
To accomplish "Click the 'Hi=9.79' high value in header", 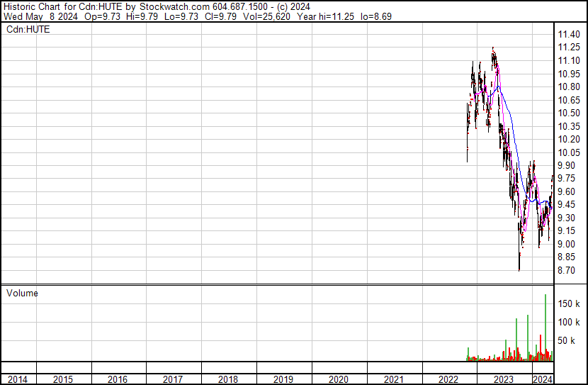I will tap(142, 16).
